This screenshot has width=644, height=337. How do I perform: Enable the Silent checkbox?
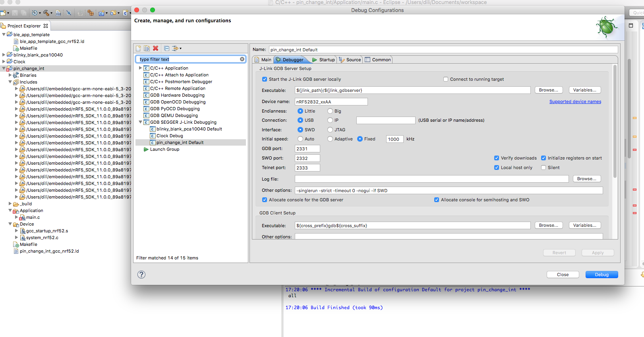[x=543, y=168]
